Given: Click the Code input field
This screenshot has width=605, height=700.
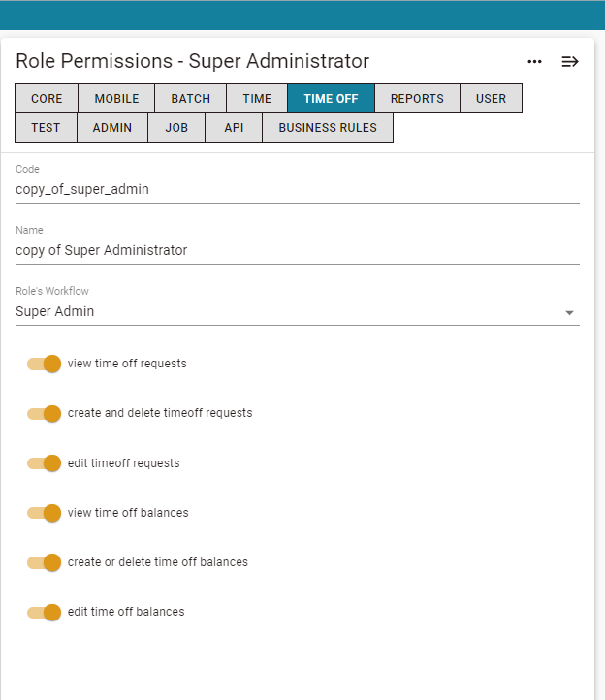Looking at the screenshot, I should coord(298,190).
